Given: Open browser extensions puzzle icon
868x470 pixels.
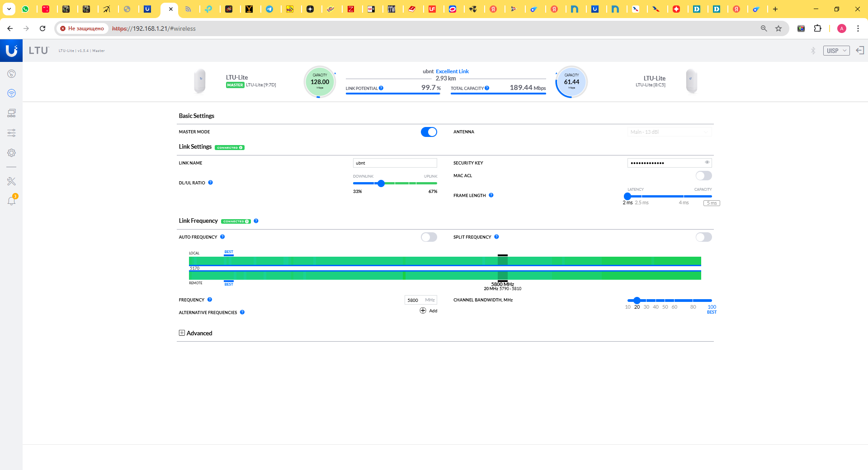Looking at the screenshot, I should (817, 28).
